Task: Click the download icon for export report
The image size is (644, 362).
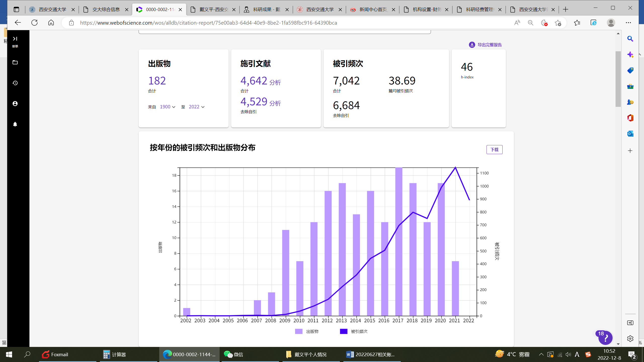Action: point(472,45)
